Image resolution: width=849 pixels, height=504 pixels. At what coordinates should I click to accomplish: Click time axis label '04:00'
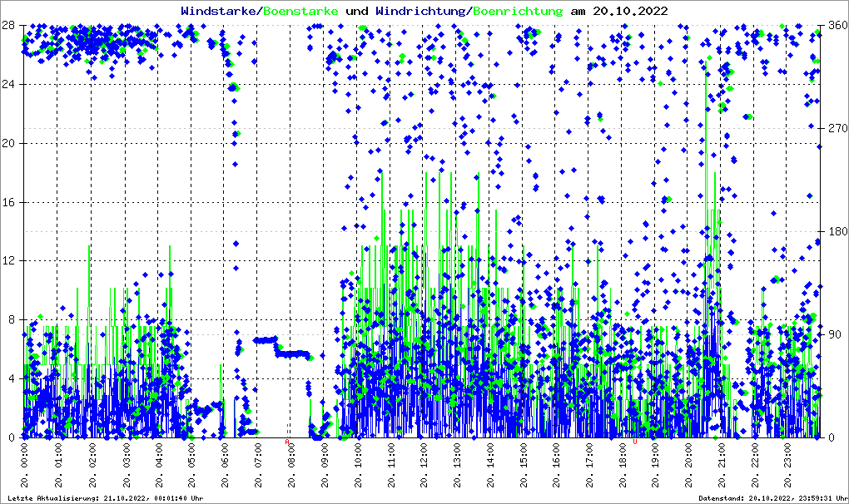(x=159, y=457)
